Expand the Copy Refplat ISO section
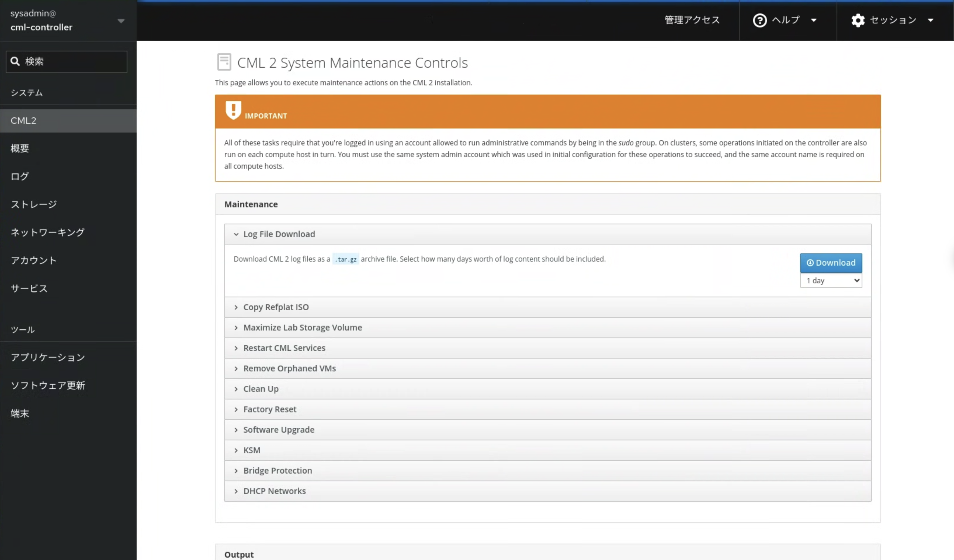 coord(276,307)
